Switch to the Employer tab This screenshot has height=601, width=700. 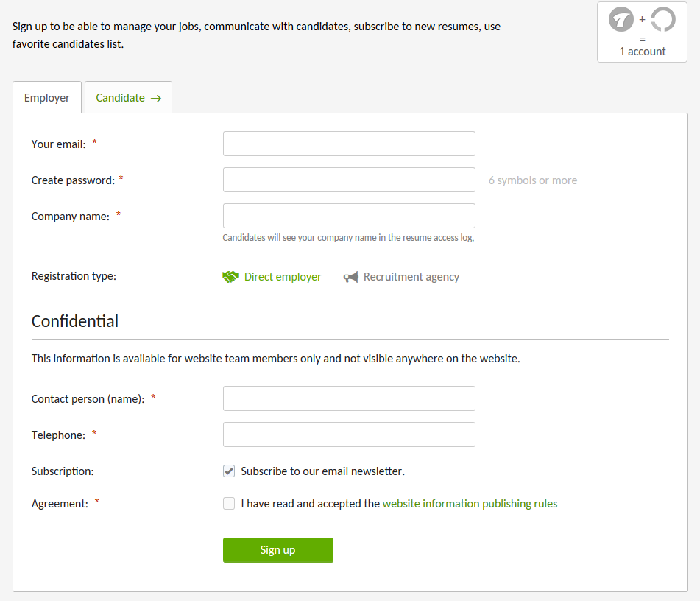tap(47, 97)
